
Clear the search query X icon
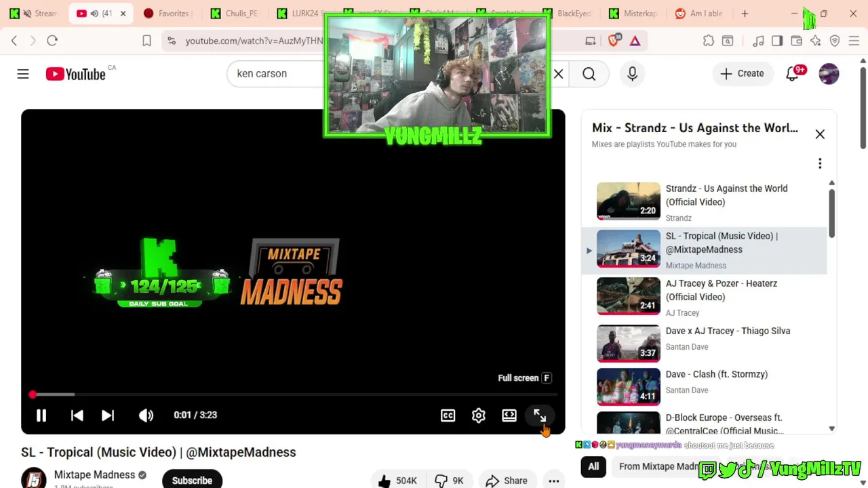(559, 74)
